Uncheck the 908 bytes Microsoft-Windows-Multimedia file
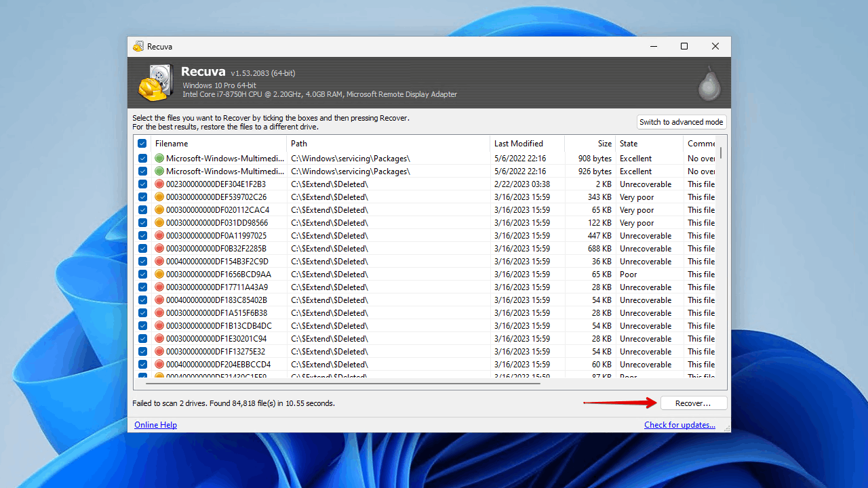 (x=142, y=159)
